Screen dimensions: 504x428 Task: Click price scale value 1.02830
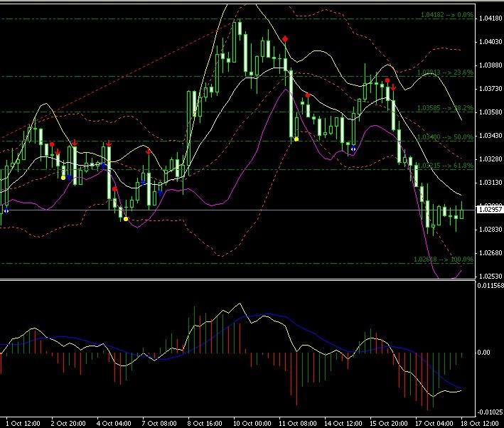(490, 230)
